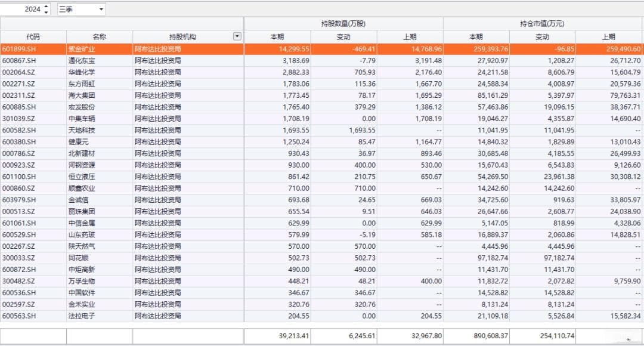Select stock code 600536.SH
Viewport: 644px width, 346px height.
tap(33, 292)
